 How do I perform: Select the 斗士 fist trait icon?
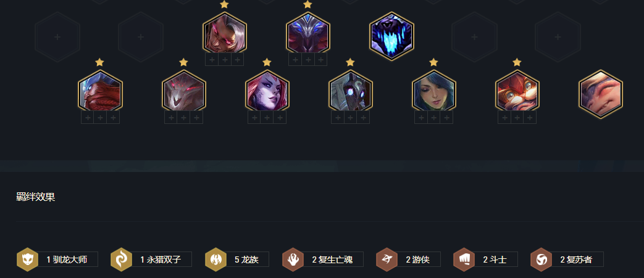[x=464, y=260]
